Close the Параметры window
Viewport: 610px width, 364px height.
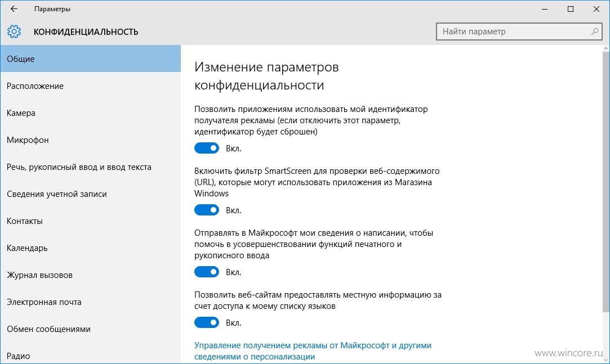(596, 9)
